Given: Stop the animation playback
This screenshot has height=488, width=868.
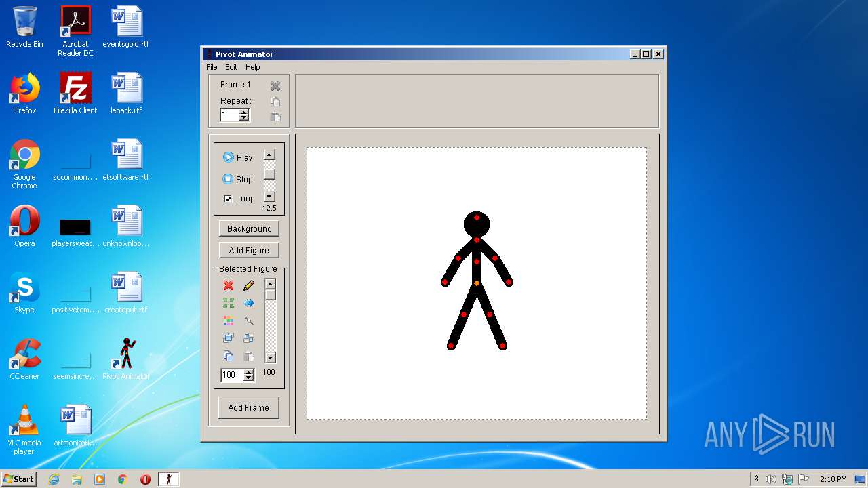Looking at the screenshot, I should [x=238, y=179].
